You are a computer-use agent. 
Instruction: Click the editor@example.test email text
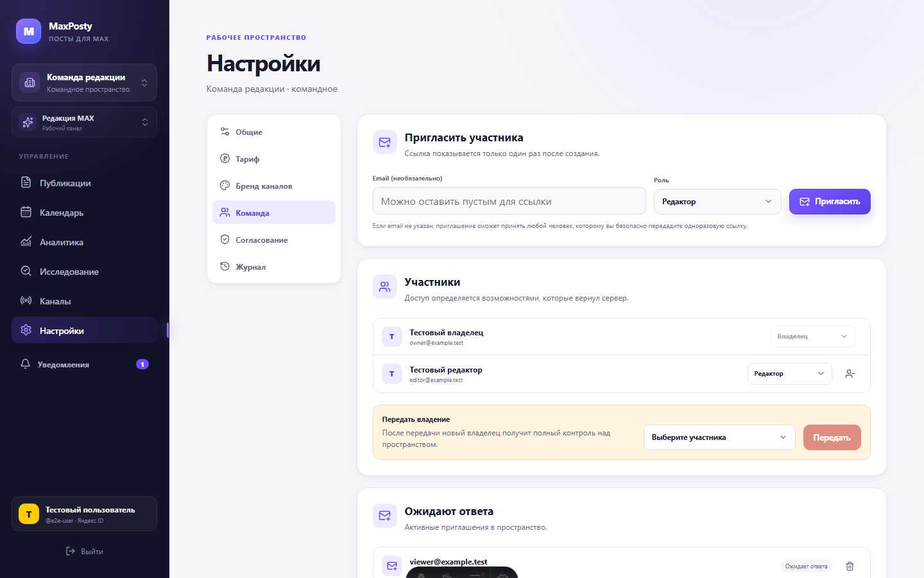point(436,380)
